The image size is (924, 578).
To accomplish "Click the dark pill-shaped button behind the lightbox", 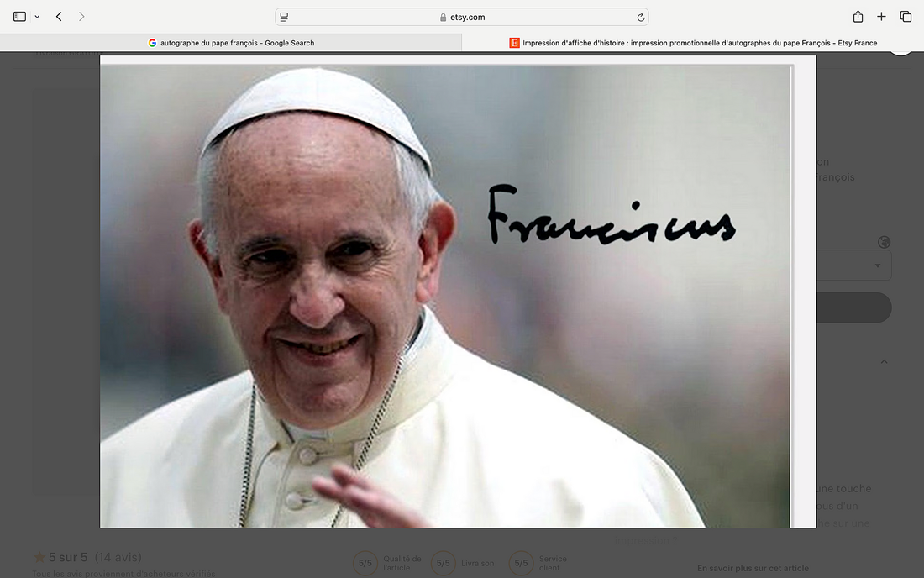I will (854, 307).
